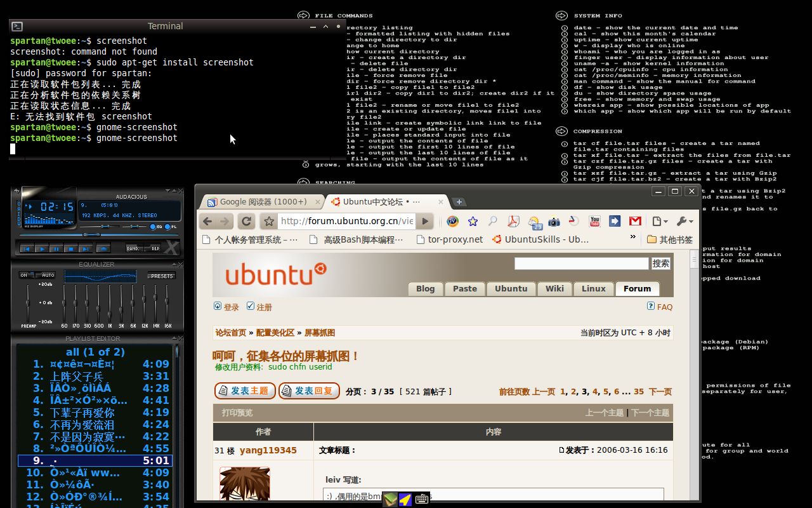Toggle RAND shuffle in Audacious
Viewport: 812px width, 508px height.
click(134, 248)
